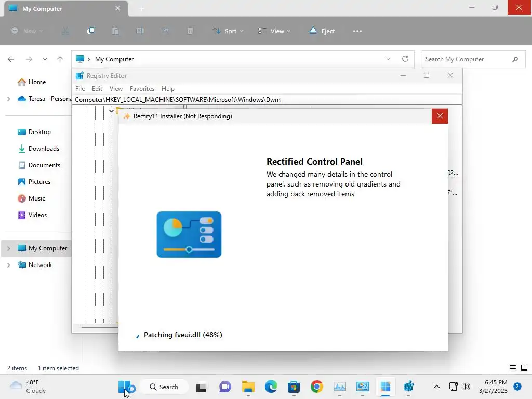Open the three-dots See more menu
Image resolution: width=532 pixels, height=399 pixels.
pyautogui.click(x=357, y=31)
